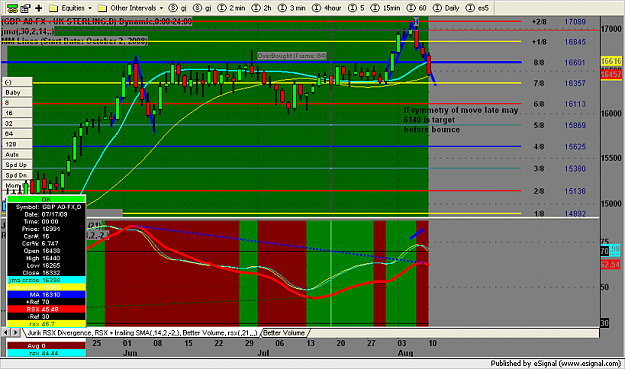Image resolution: width=625 pixels, height=369 pixels.
Task: Switch to the 3 min interval
Action: (x=291, y=8)
